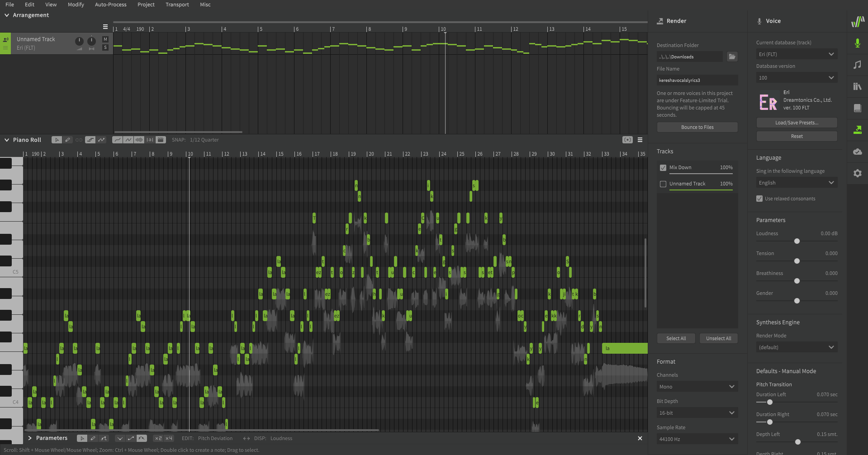The height and width of the screenshot is (455, 868).
Task: Open the Bit Depth 16-bit dropdown
Action: 697,412
